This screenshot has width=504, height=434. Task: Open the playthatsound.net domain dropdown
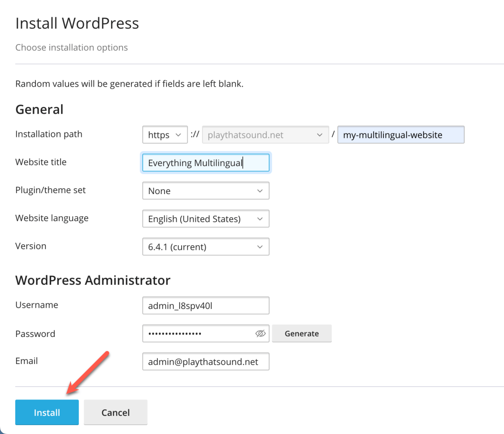(x=265, y=134)
